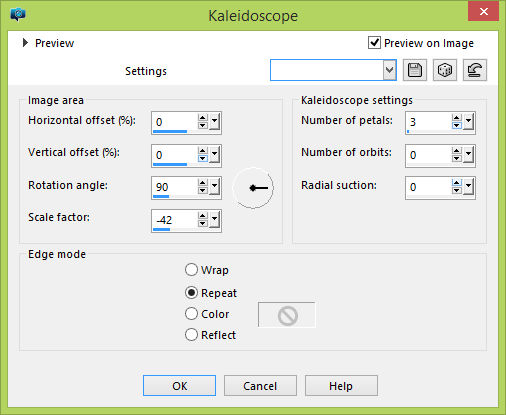Click the disabled edge color swatch

(287, 315)
